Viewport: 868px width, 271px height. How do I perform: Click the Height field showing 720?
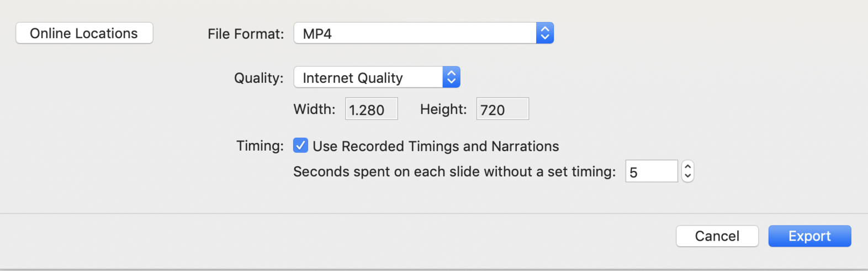(502, 109)
